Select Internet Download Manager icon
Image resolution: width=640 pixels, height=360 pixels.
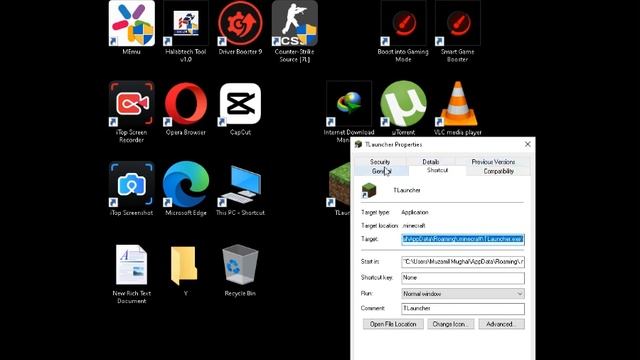tap(349, 104)
